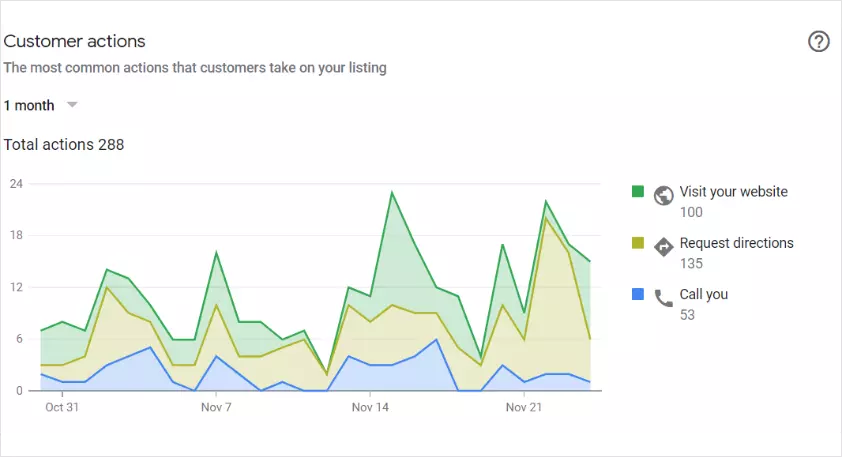Click the Nov 7 date on axis
Screen dimensions: 842x457
click(x=216, y=408)
